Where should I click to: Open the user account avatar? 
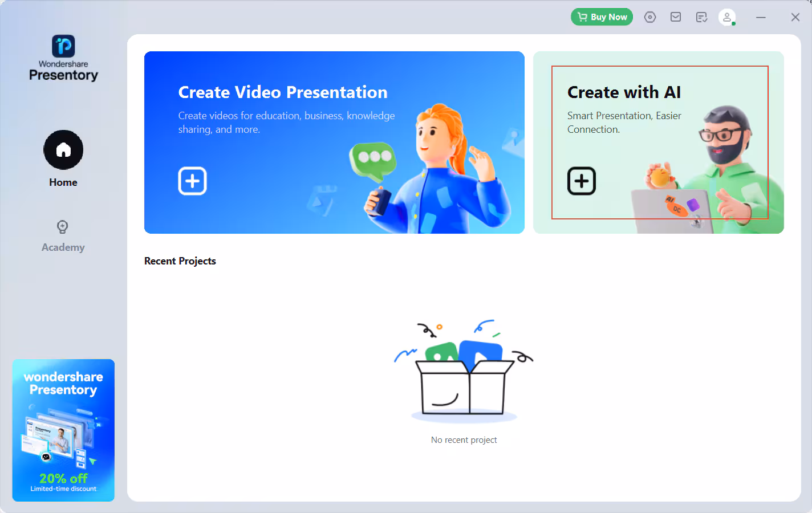tap(727, 17)
